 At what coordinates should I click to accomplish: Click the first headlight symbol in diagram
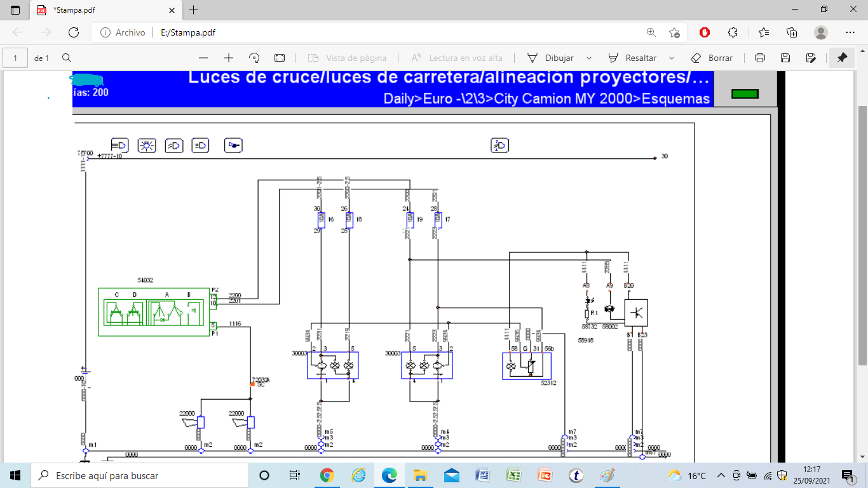tap(120, 146)
